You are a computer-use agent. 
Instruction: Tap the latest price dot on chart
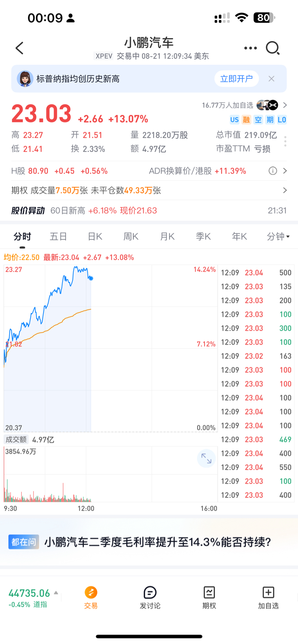pyautogui.click(x=91, y=278)
